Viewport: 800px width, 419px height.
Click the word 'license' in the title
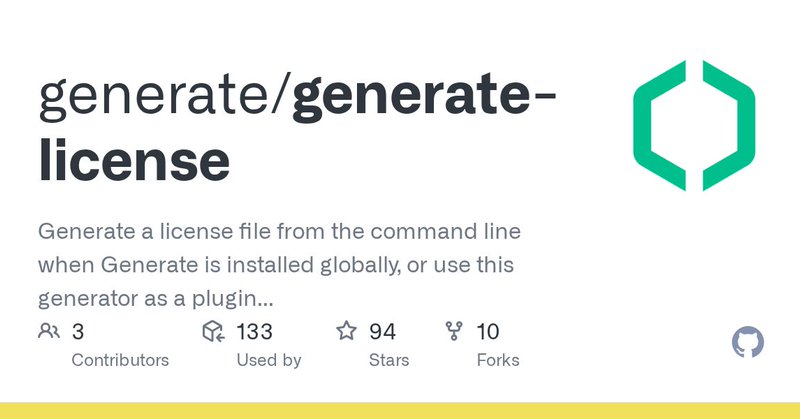pos(134,161)
